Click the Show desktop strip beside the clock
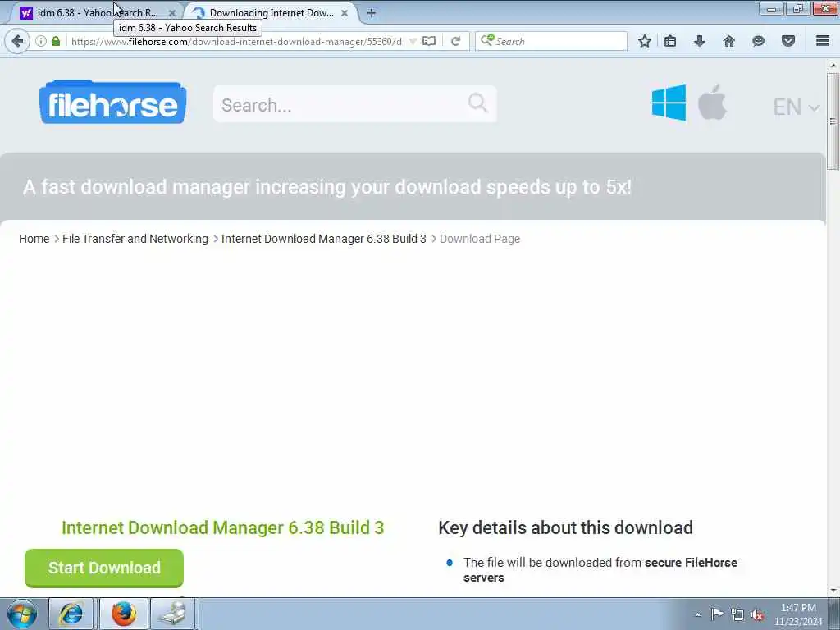The height and width of the screenshot is (630, 840). tap(834, 614)
